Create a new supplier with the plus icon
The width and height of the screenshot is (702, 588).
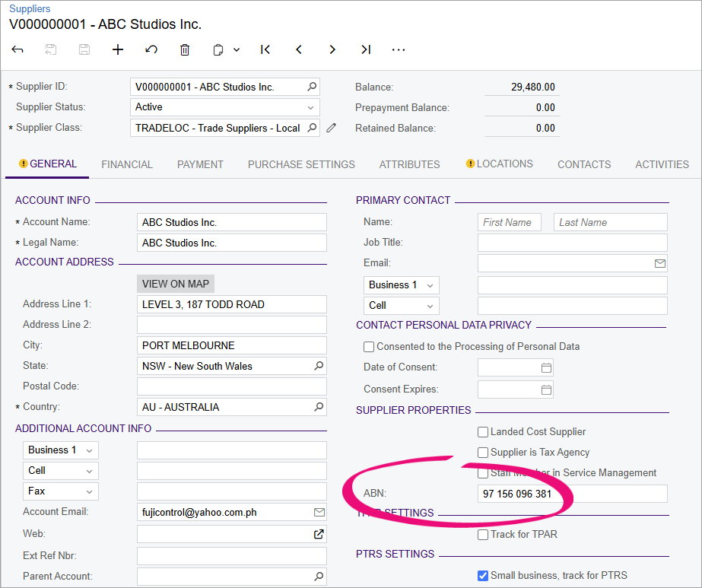[x=117, y=49]
